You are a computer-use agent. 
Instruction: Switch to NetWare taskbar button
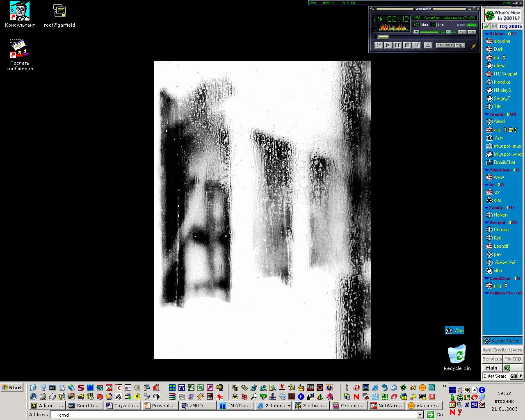pos(386,406)
